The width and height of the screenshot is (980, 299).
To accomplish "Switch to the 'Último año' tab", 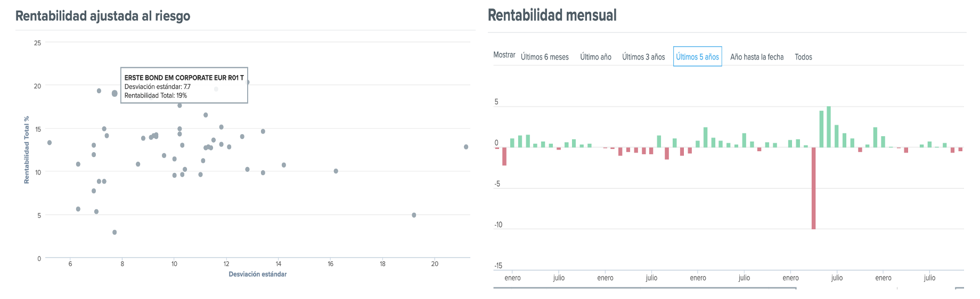I will (595, 57).
